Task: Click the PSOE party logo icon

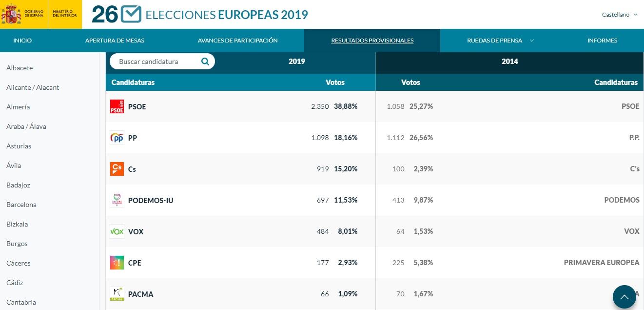Action: click(x=117, y=106)
